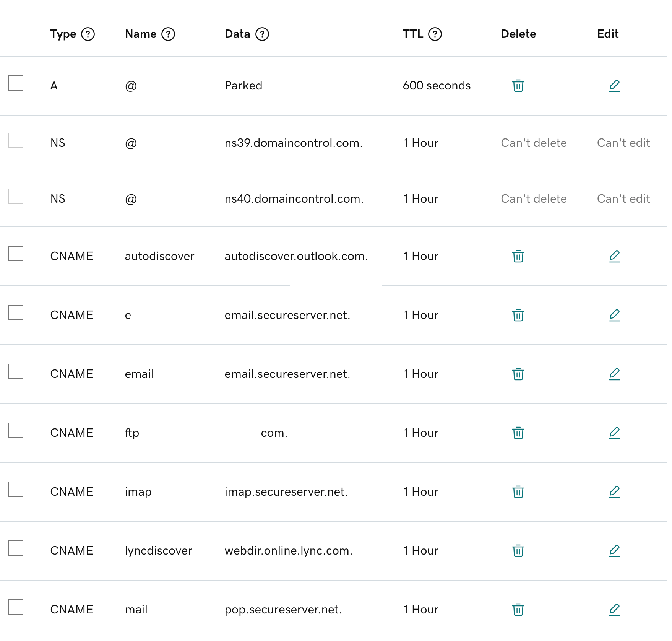Check the autodiscover record checkbox
Image resolution: width=672 pixels, height=641 pixels.
16,254
